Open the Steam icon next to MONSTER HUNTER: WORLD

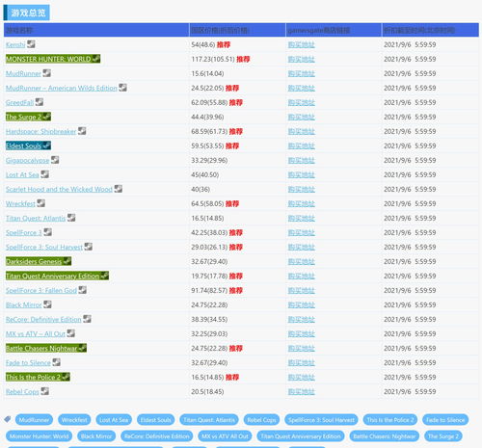96,59
